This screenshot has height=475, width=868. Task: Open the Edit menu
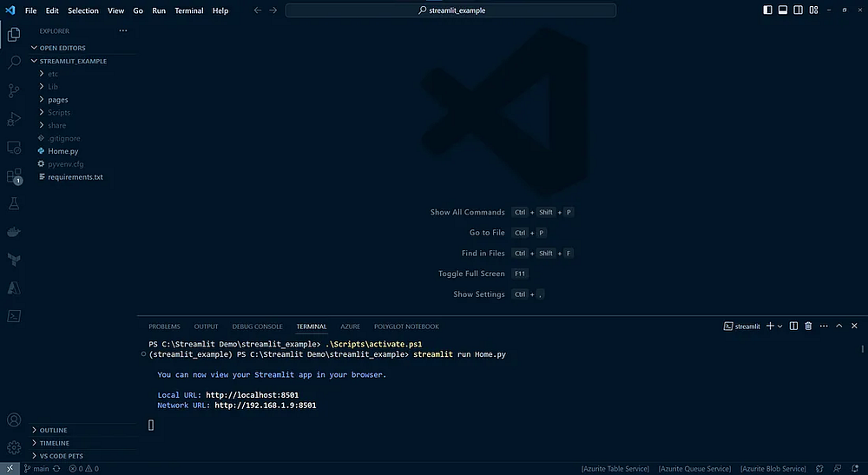pos(52,10)
